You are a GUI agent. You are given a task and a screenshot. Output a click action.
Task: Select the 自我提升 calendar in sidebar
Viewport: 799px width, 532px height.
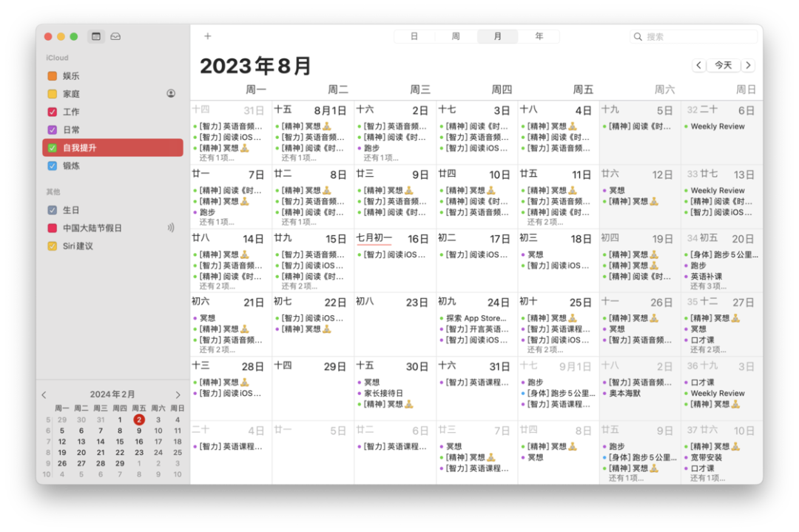coord(112,148)
